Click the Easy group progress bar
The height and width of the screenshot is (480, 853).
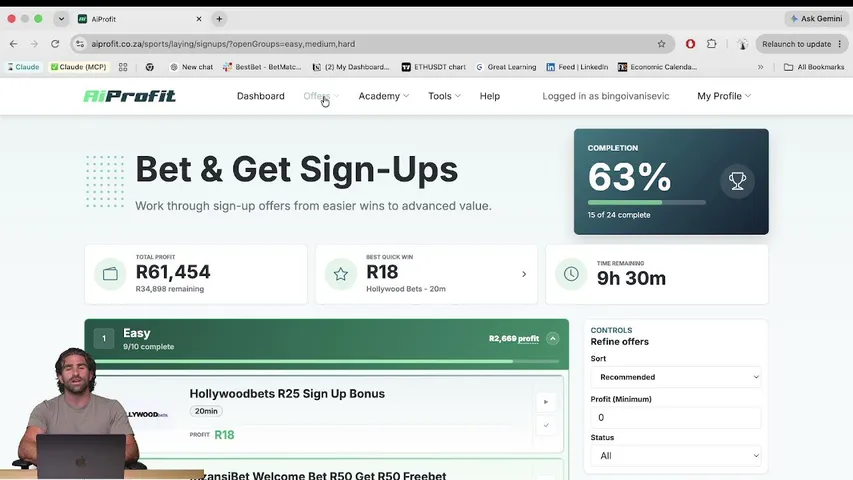coord(326,361)
